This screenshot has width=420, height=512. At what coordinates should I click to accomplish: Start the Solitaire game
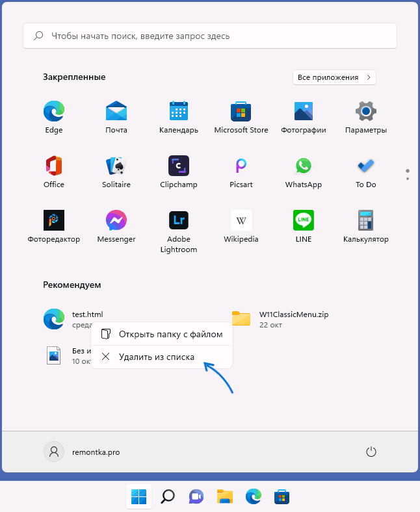coord(116,172)
